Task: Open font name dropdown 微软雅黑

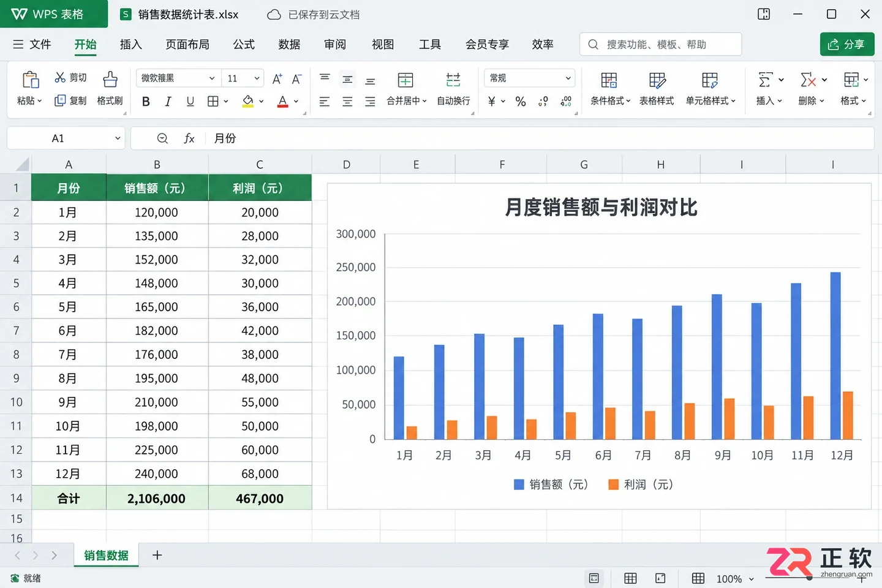Action: click(178, 78)
